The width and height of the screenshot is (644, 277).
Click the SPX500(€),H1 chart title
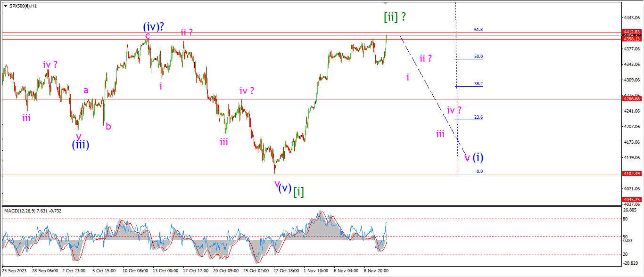point(23,6)
